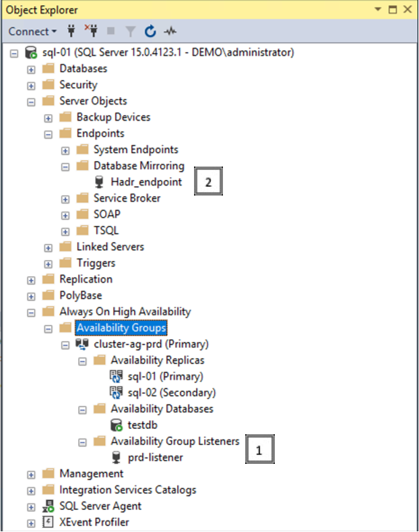Image resolution: width=419 pixels, height=532 pixels.
Task: Select the prd-listener listener item
Action: tap(155, 457)
